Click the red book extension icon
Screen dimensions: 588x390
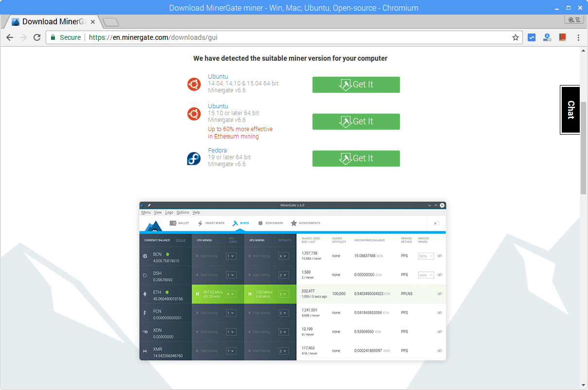tap(562, 37)
